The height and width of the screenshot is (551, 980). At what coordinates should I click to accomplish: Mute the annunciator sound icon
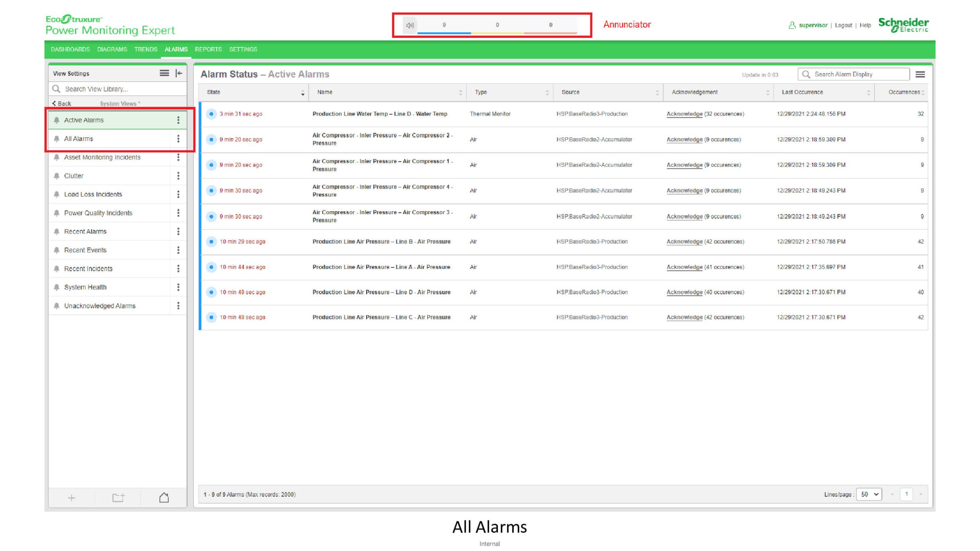click(410, 25)
